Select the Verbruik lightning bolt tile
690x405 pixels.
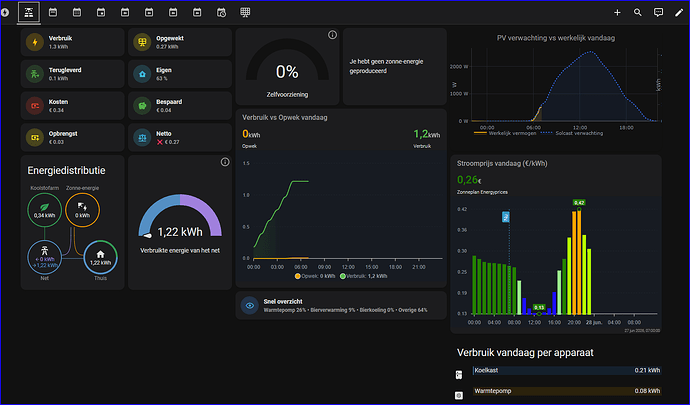pos(73,42)
